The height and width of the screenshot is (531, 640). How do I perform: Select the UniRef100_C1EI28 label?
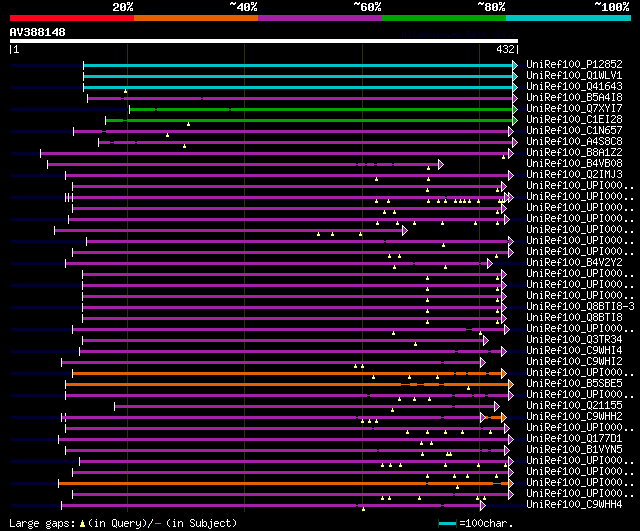(574, 120)
